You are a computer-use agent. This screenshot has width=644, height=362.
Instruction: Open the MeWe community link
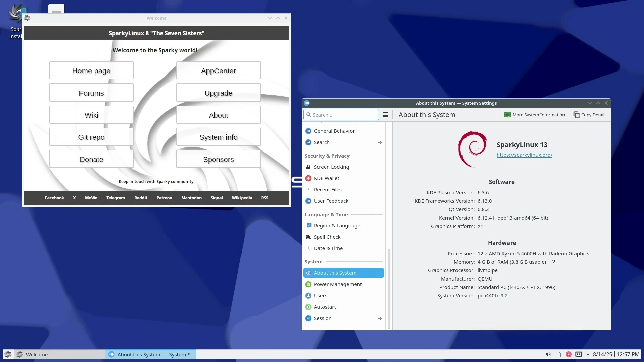click(91, 198)
